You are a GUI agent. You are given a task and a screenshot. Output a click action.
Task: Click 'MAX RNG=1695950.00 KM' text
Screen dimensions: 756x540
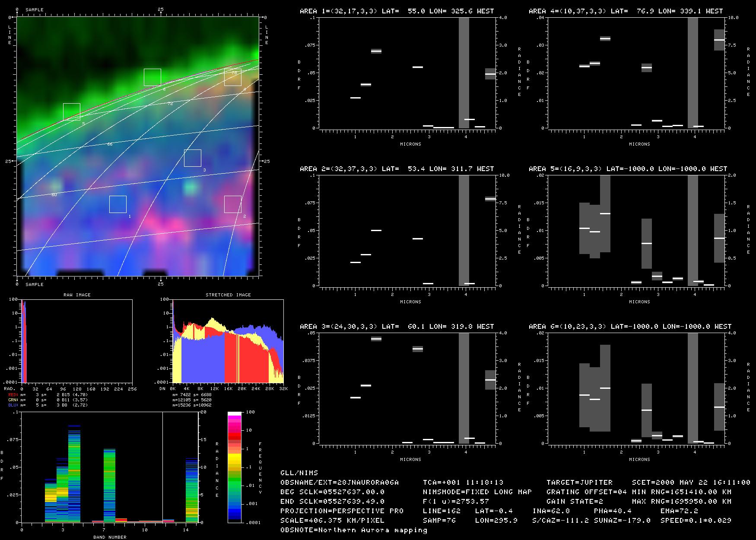coord(682,502)
